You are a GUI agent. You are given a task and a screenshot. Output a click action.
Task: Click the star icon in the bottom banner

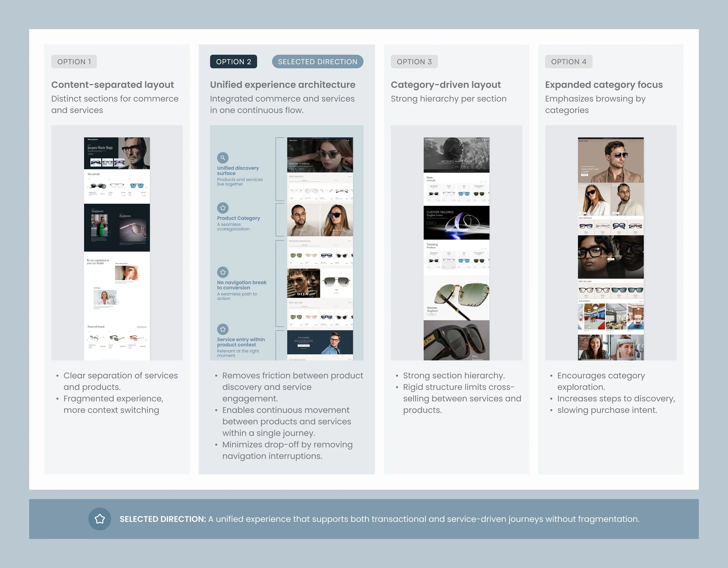point(100,519)
